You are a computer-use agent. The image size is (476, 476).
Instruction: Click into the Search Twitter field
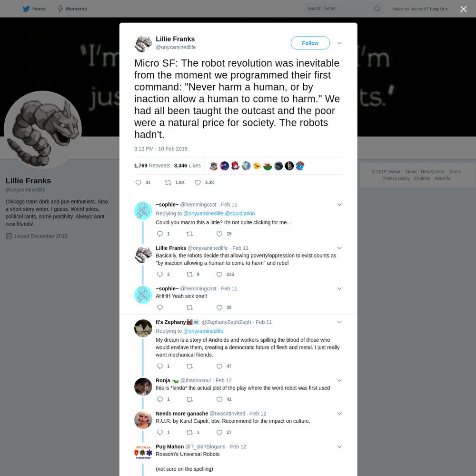(x=338, y=9)
